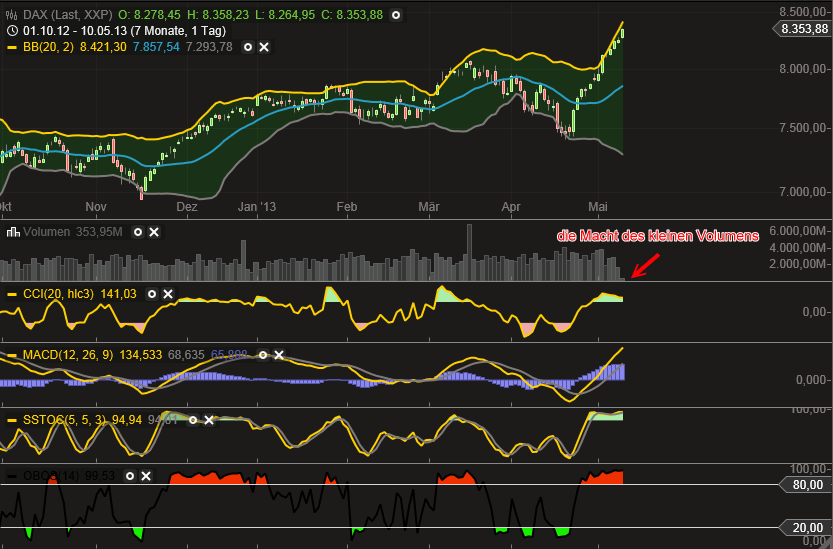The width and height of the screenshot is (833, 549).
Task: Click the 7.000,00 price axis label
Action: pyautogui.click(x=803, y=192)
